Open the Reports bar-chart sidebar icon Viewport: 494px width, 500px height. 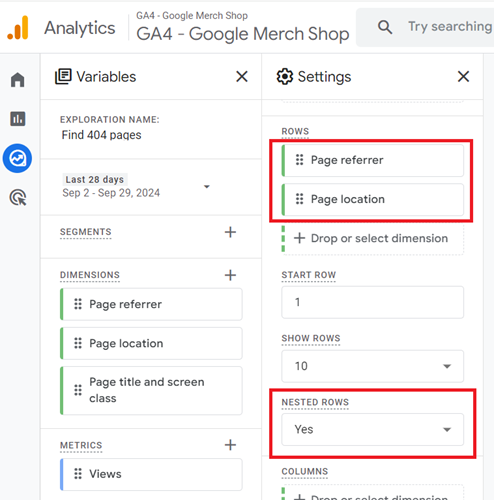coord(18,119)
